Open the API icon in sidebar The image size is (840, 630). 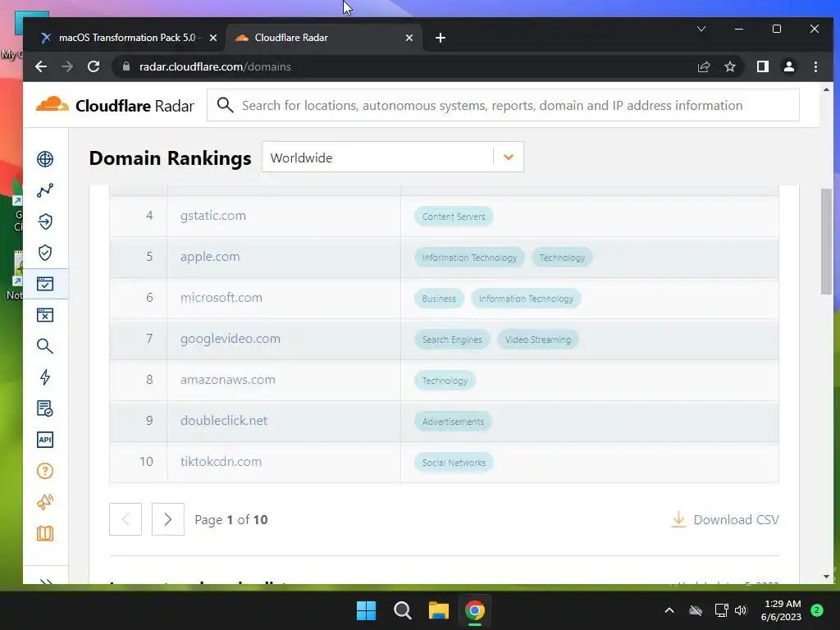(45, 440)
